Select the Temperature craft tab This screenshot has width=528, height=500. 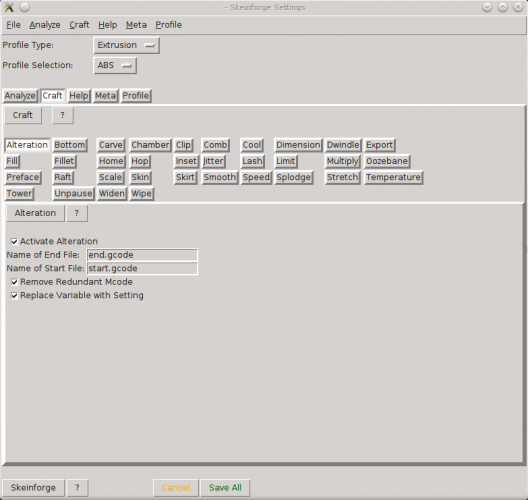[393, 177]
